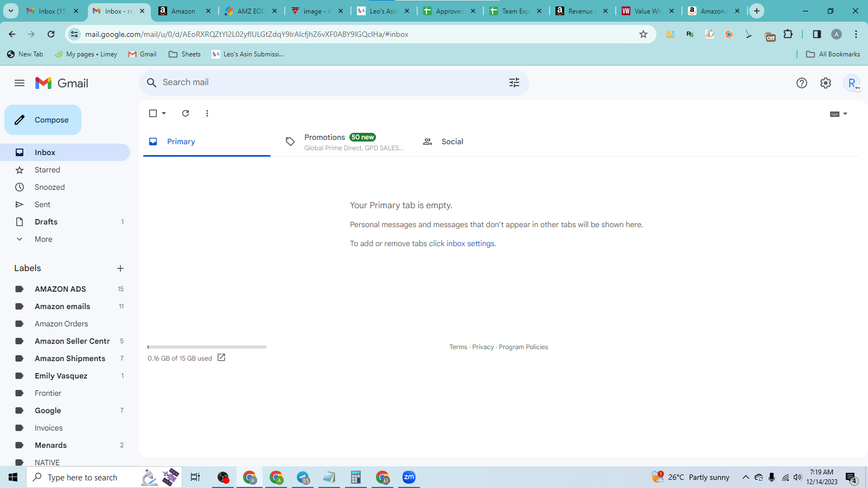Open Google account avatar
This screenshot has height=488, width=868.
852,83
